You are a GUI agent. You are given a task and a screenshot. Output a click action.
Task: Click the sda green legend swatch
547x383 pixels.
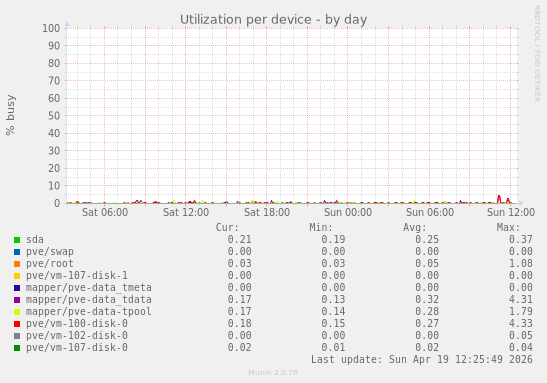click(x=17, y=240)
